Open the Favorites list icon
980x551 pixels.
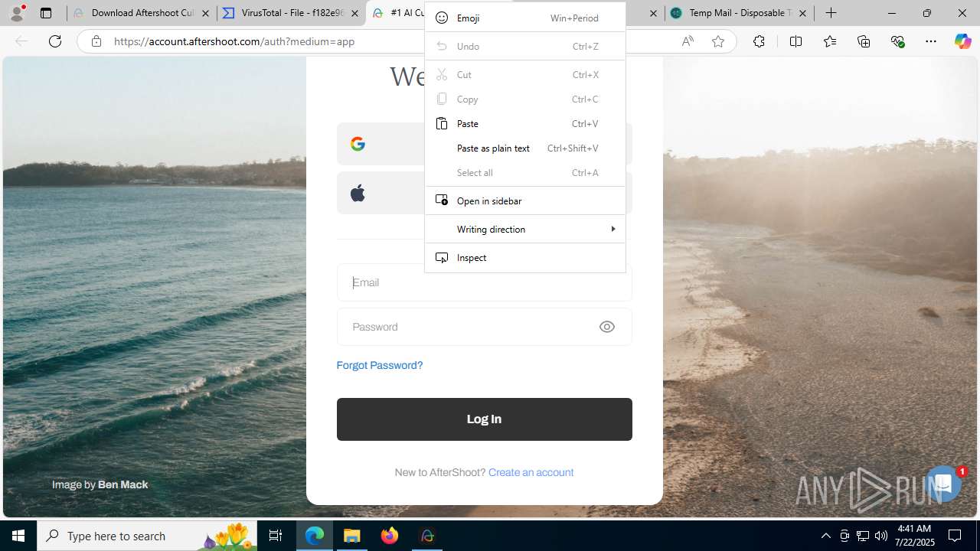[x=830, y=41]
